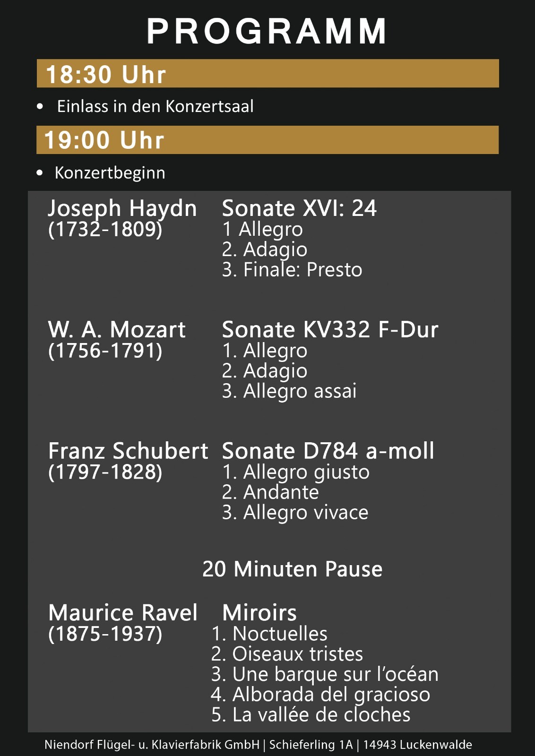Viewport: 535px width, 756px height.
Task: Select the 19:00 Uhr golden banner
Action: click(267, 140)
